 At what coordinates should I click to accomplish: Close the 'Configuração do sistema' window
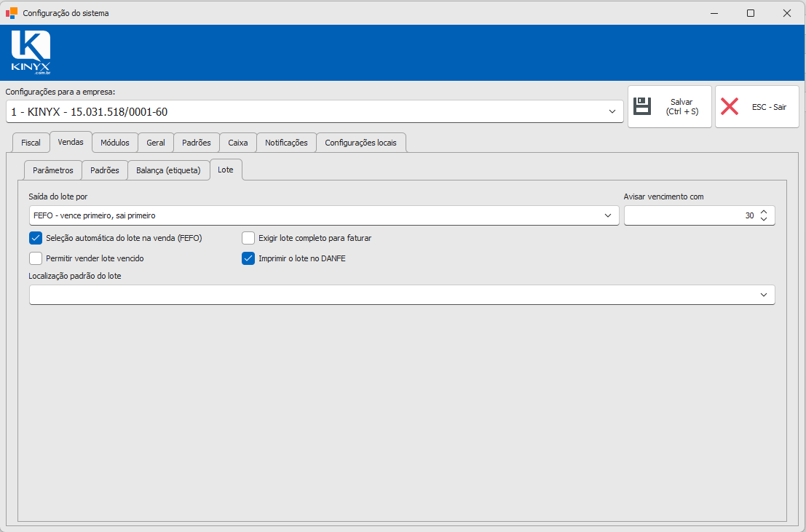coord(787,13)
